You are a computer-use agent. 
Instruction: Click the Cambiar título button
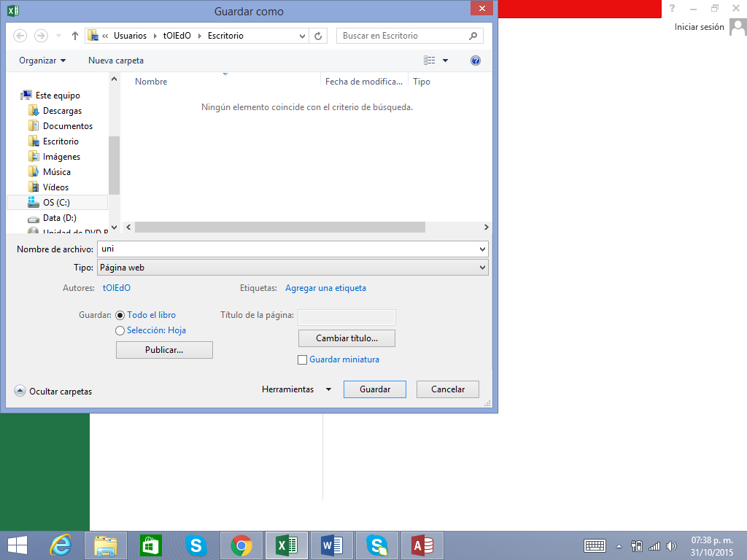(347, 338)
